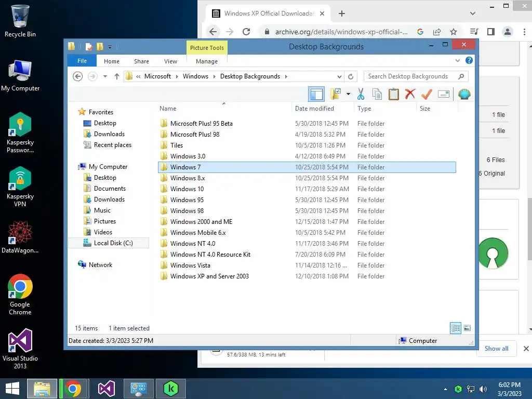Switch to large thumbnails view icon
This screenshot has width=532, height=399.
[467, 328]
